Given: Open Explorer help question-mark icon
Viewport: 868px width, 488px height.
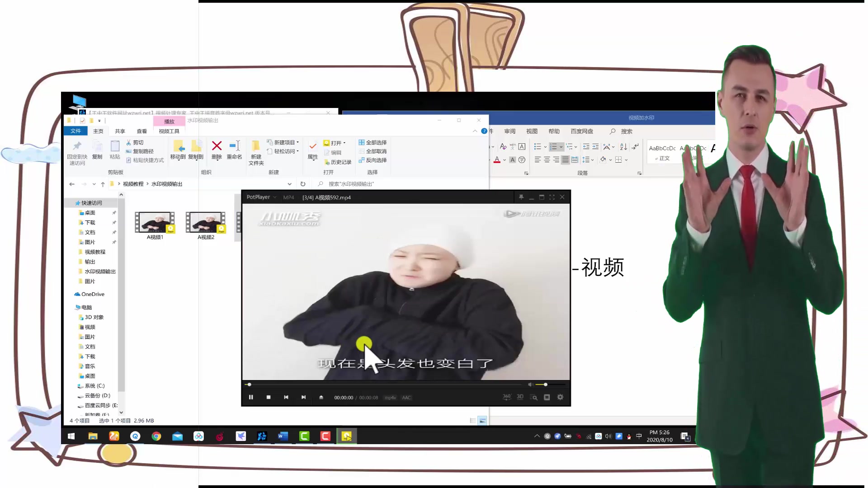Looking at the screenshot, I should pos(484,131).
